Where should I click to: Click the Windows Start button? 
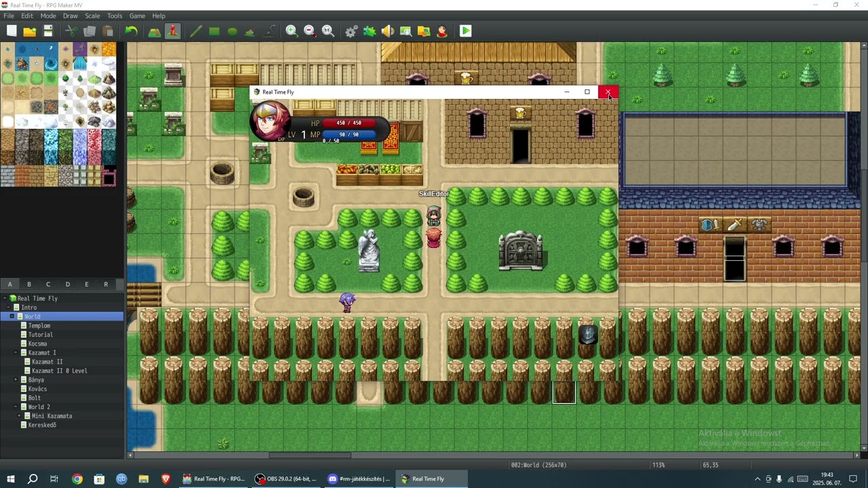click(x=11, y=479)
